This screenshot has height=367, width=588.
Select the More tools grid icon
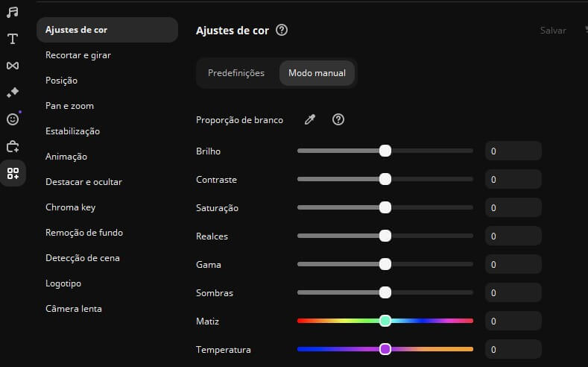coord(13,174)
